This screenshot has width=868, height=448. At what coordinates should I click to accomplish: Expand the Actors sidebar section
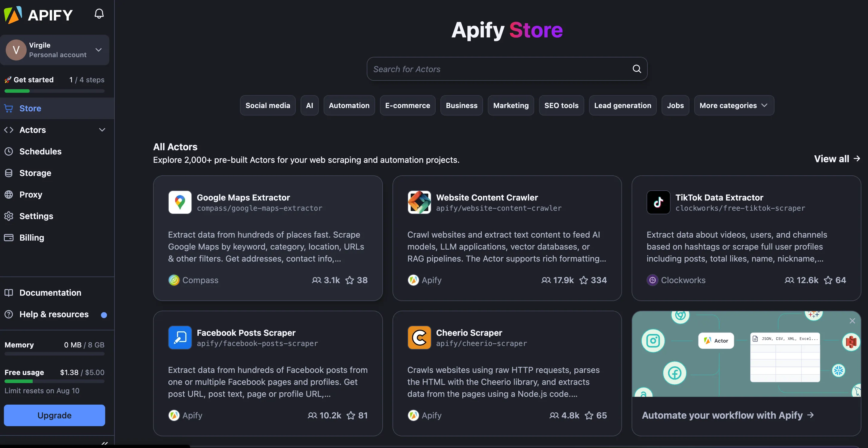[102, 130]
